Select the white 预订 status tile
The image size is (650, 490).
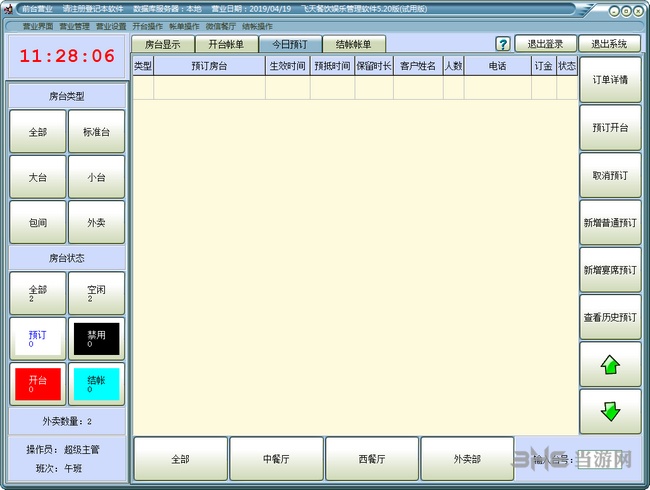39,339
